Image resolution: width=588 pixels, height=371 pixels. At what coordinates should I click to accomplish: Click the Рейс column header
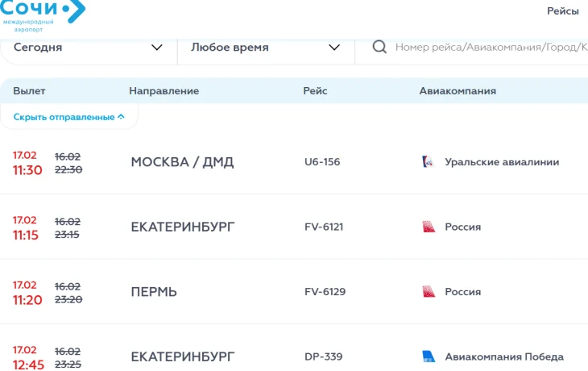(x=315, y=91)
